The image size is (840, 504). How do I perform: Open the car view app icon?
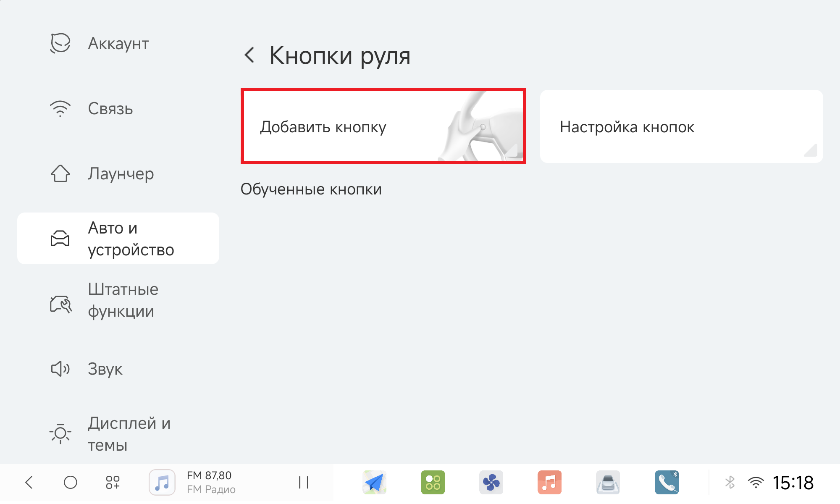(608, 482)
